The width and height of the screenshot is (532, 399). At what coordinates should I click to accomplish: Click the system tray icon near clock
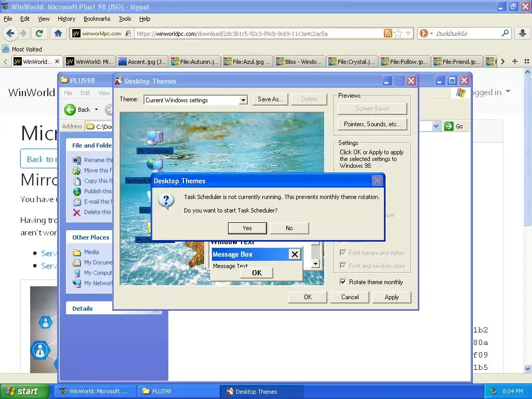point(494,391)
